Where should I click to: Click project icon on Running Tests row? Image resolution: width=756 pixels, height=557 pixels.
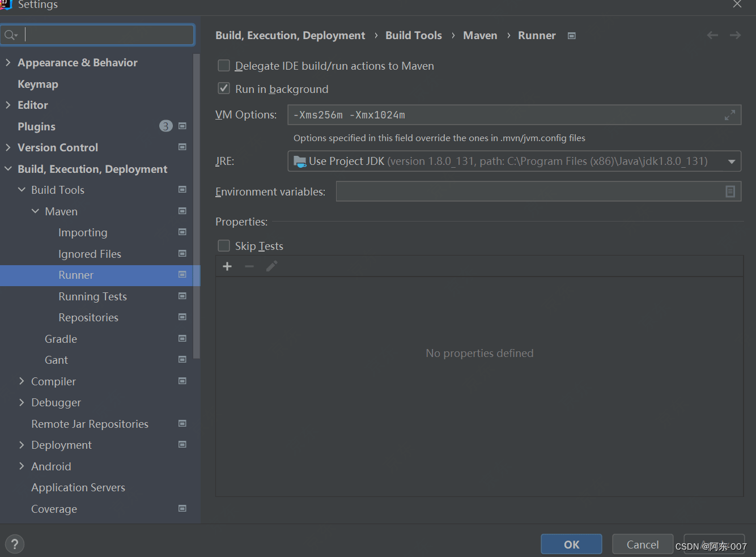pyautogui.click(x=182, y=296)
